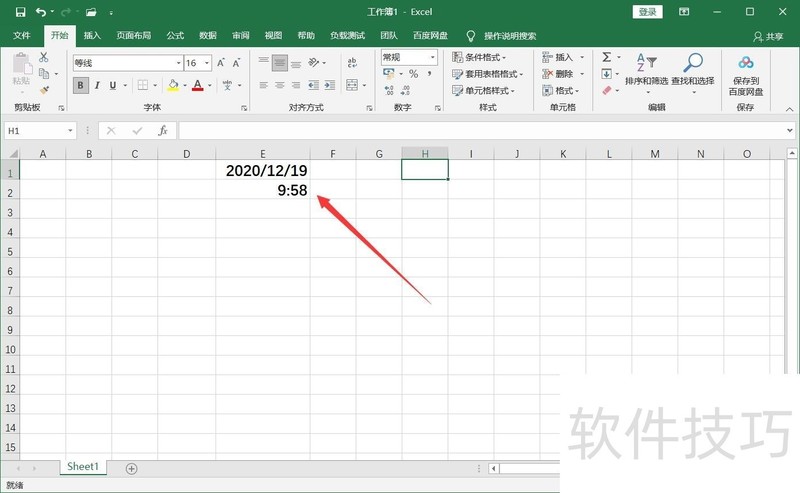Delete cells with the 删除 button
800x493 pixels.
[558, 74]
